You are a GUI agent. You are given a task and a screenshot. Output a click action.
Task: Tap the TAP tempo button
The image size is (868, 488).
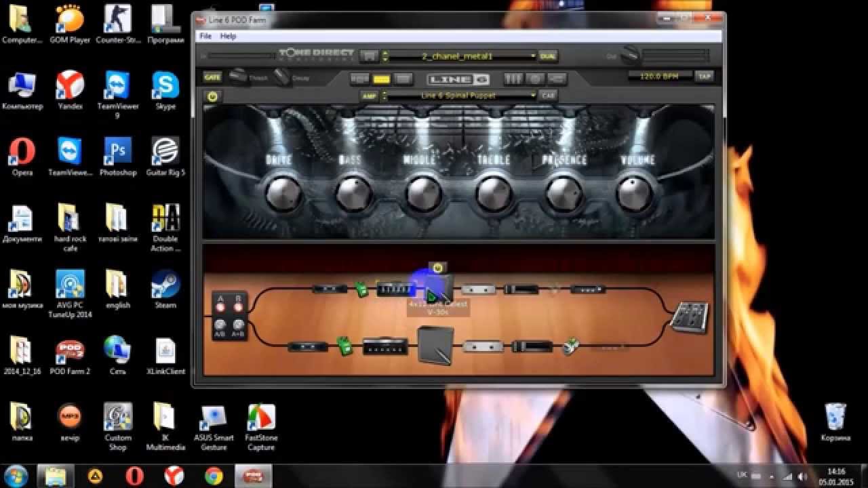click(704, 76)
